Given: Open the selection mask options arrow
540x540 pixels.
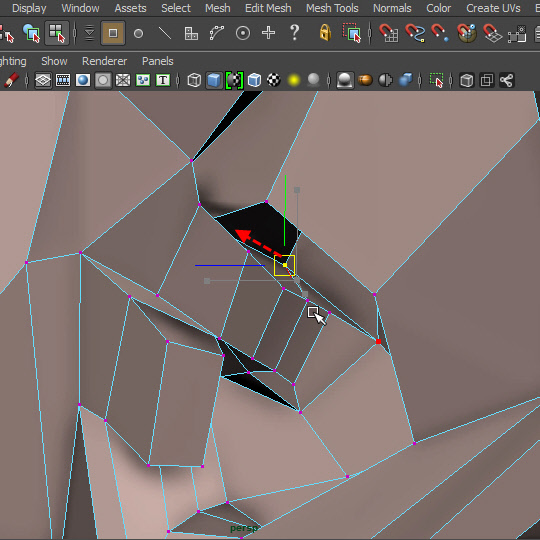Looking at the screenshot, I should pos(89,33).
